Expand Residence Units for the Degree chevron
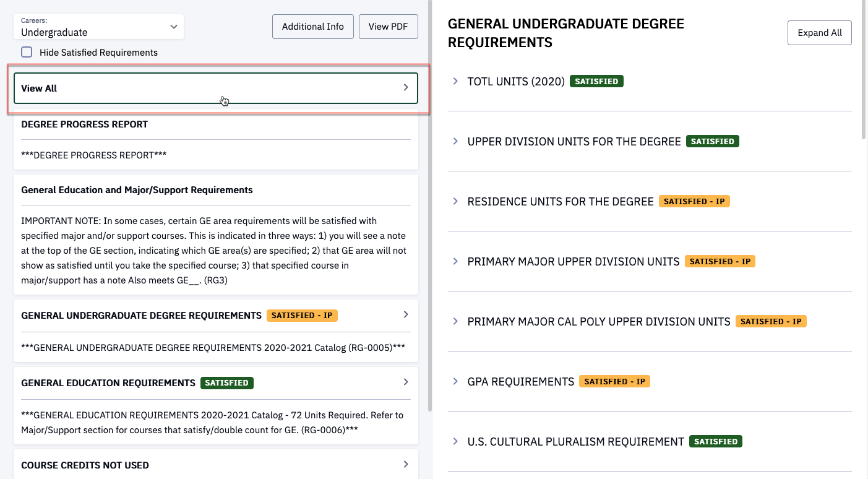The width and height of the screenshot is (868, 479). coord(455,201)
